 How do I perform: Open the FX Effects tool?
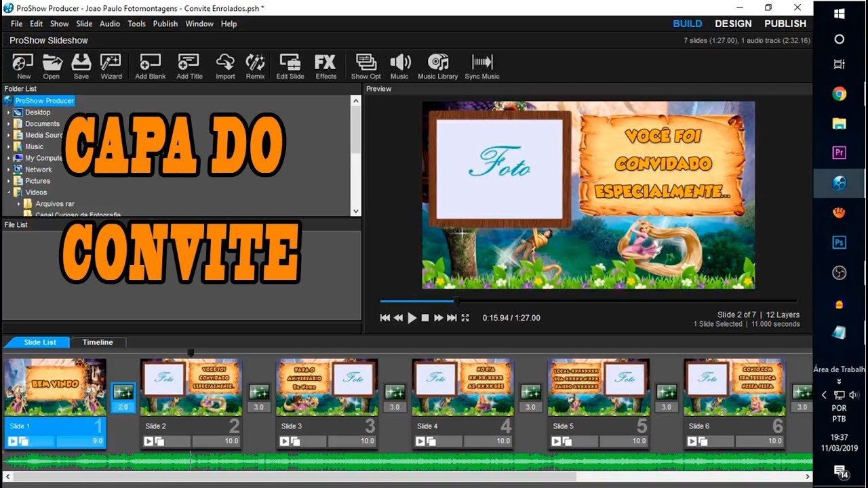325,66
